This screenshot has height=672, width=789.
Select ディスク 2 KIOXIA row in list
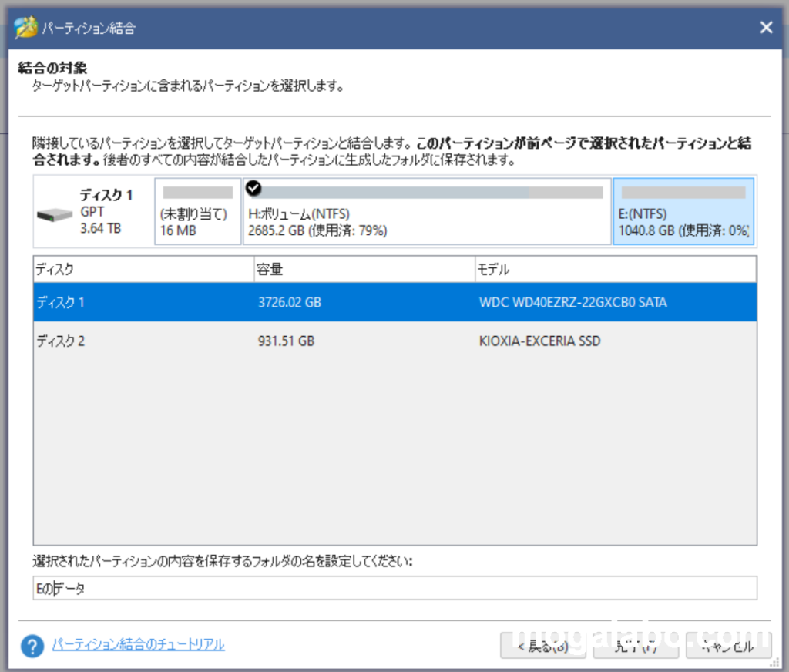[394, 341]
